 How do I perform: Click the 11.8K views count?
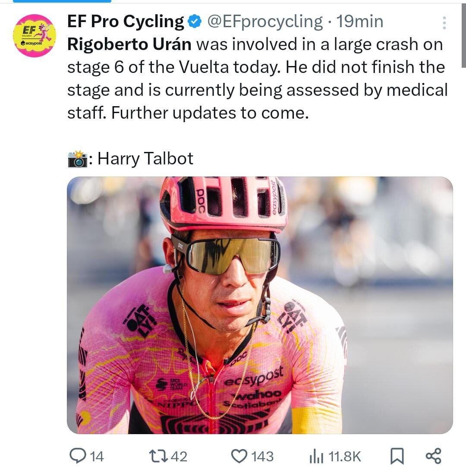click(344, 457)
